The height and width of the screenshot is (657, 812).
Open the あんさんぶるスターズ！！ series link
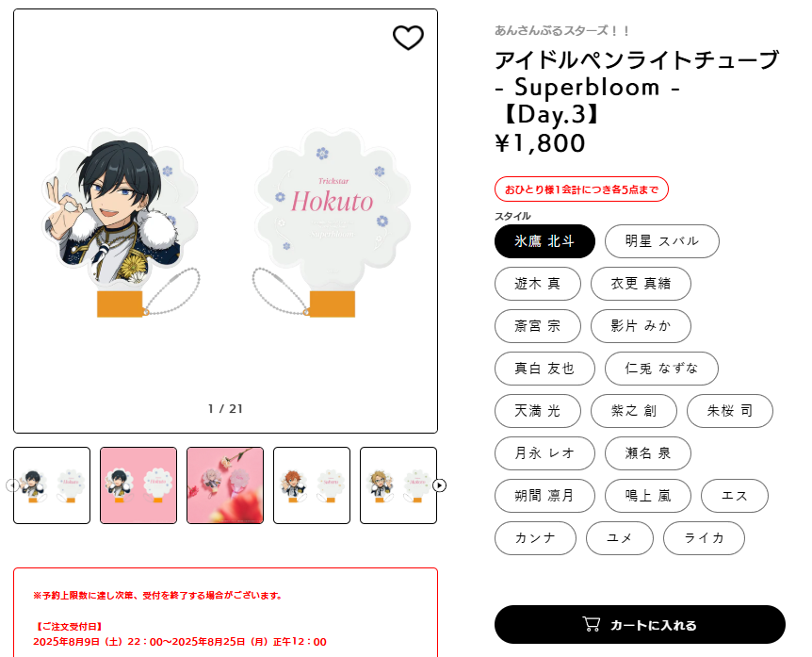coord(561,30)
